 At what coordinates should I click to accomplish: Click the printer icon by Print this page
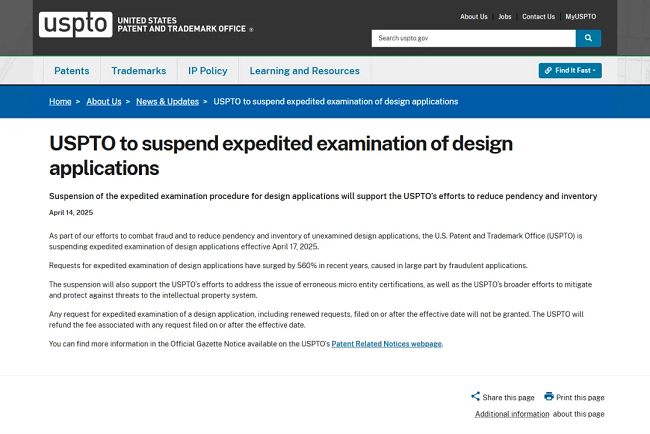[x=549, y=396]
